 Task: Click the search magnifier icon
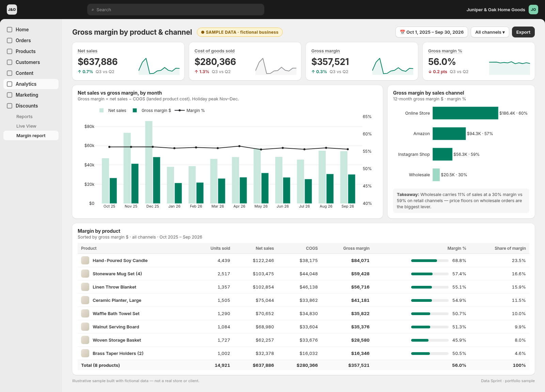[93, 10]
